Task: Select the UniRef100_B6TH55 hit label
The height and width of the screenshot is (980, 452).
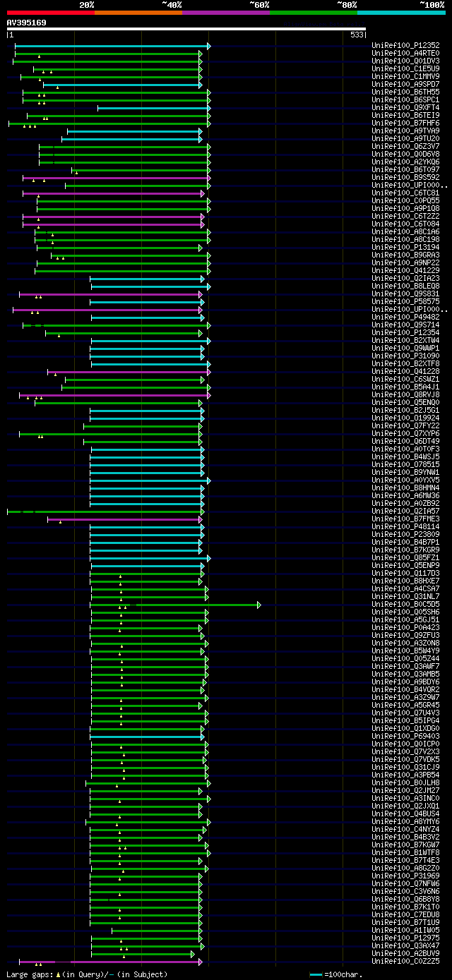Action: 405,92
